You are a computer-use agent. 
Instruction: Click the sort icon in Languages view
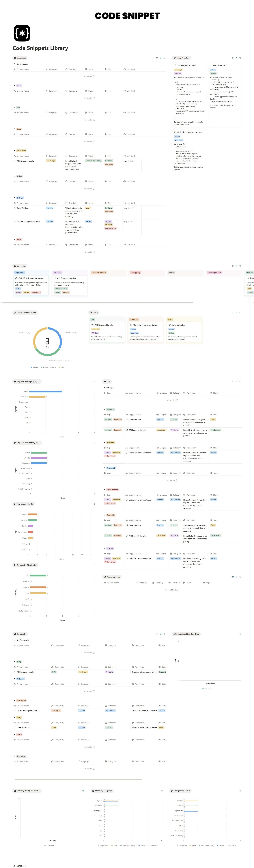161,58
